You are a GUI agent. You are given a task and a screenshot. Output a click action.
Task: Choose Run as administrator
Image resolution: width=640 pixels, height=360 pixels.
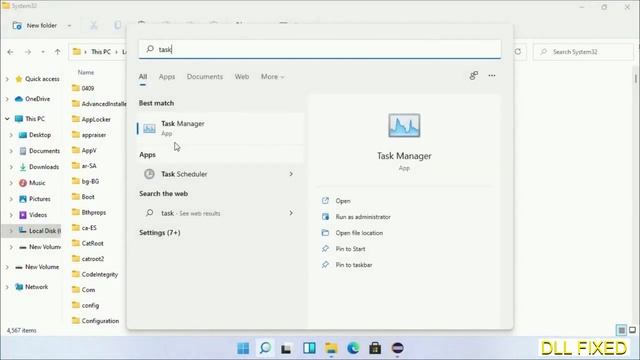pyautogui.click(x=363, y=217)
